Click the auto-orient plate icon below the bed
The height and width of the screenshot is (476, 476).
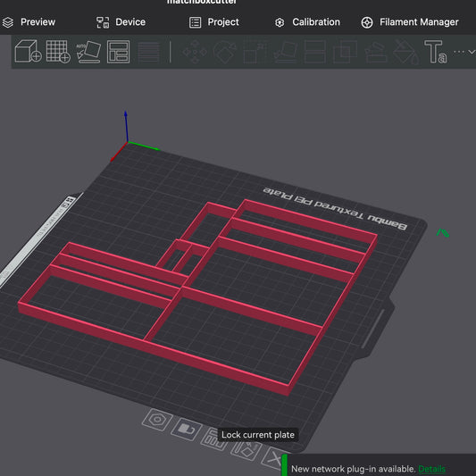246,449
